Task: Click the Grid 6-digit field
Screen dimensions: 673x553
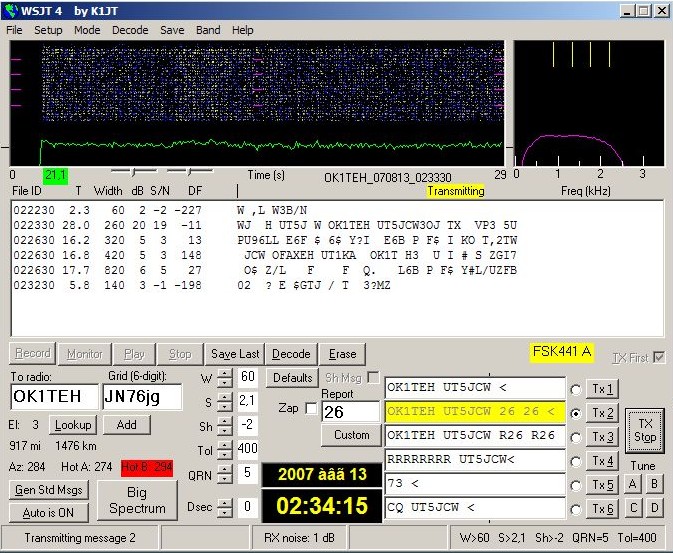Action: pos(142,396)
